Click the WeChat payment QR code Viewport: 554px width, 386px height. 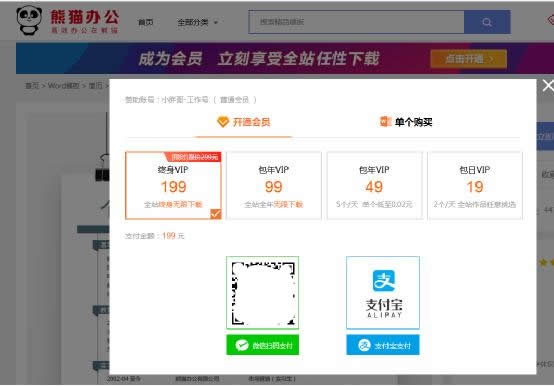pos(263,293)
